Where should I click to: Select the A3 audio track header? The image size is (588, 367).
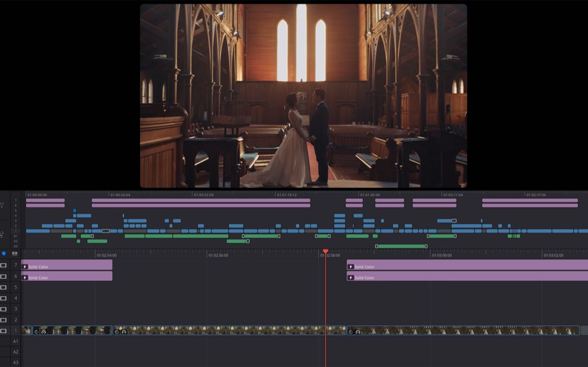(15, 362)
